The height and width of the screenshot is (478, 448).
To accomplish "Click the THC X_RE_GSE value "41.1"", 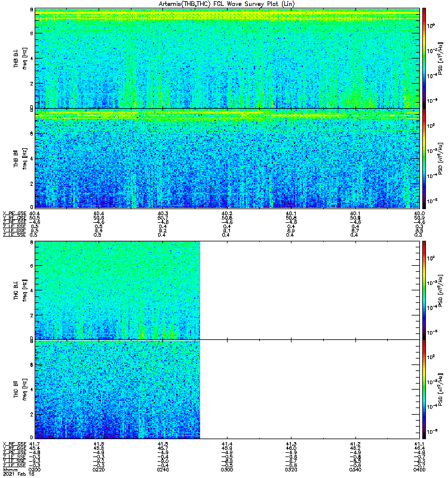I will click(419, 444).
